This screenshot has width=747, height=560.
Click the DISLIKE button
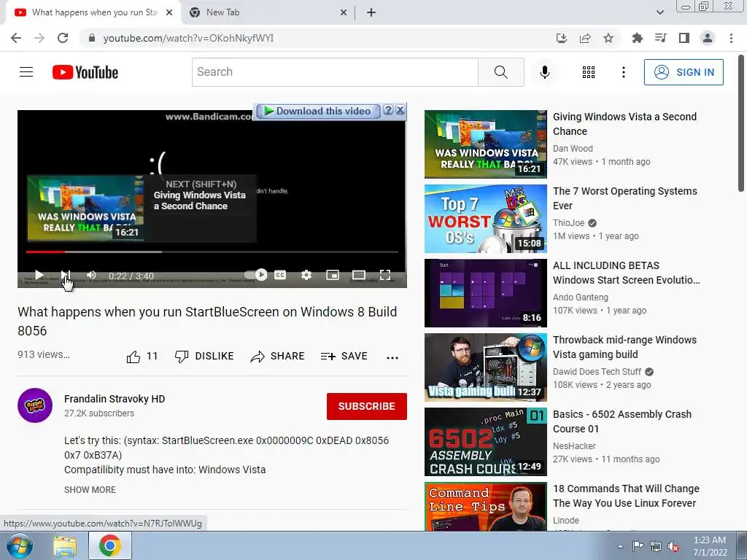pyautogui.click(x=204, y=356)
